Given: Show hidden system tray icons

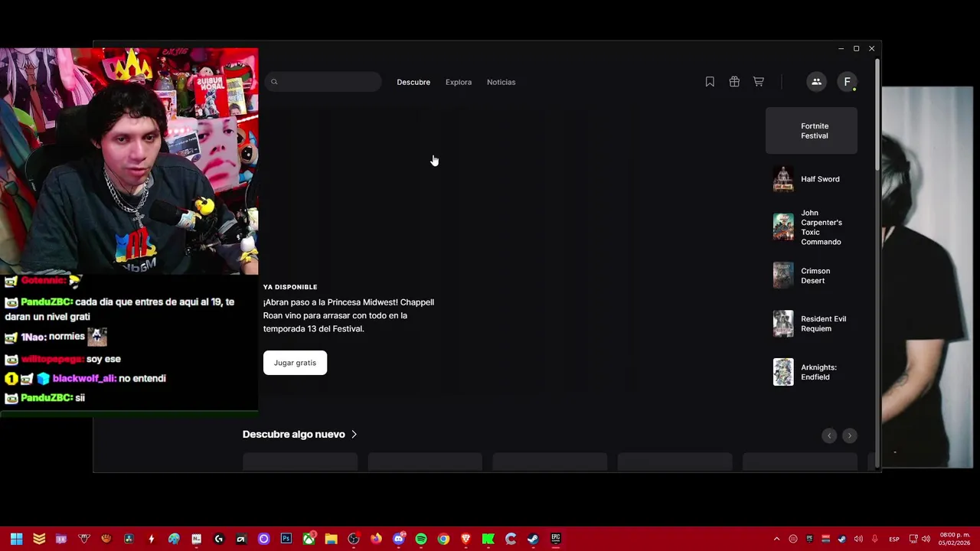Looking at the screenshot, I should coord(776,539).
